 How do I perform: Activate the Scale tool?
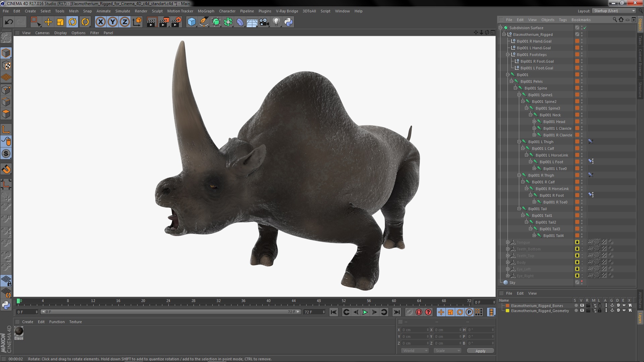(60, 22)
